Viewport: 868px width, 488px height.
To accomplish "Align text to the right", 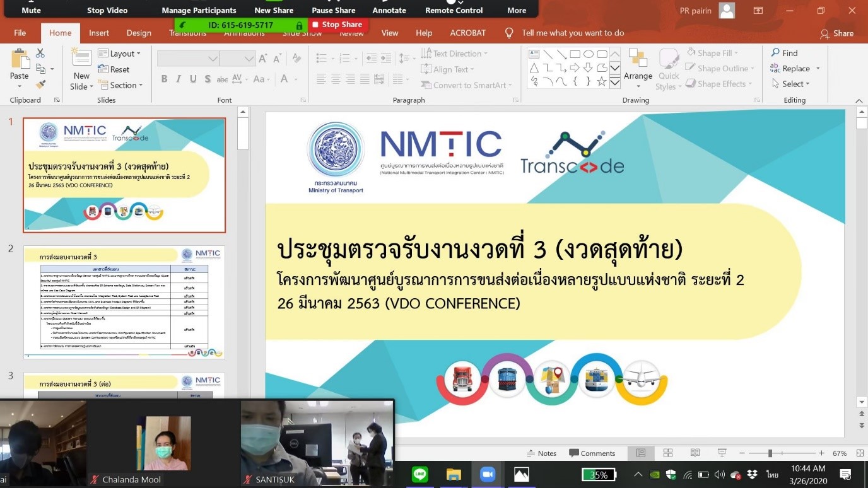I will coord(351,79).
